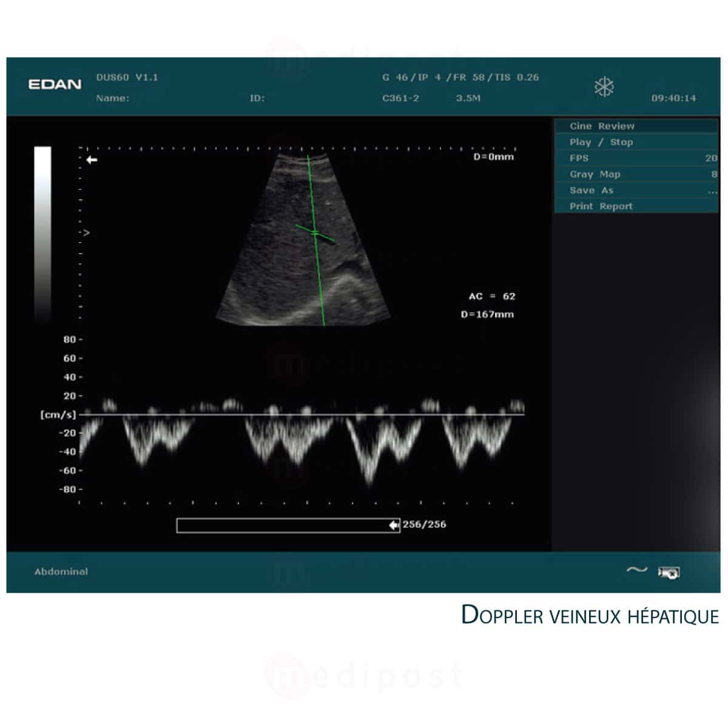Click the EDAN logo

[x=55, y=84]
